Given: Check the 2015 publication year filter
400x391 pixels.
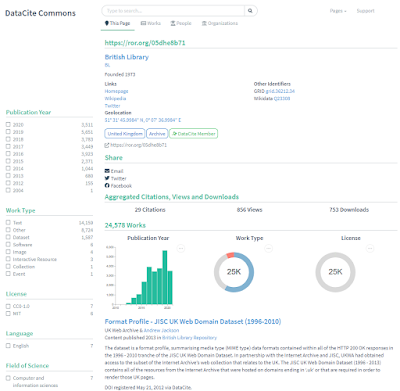Looking at the screenshot, I should (8, 161).
